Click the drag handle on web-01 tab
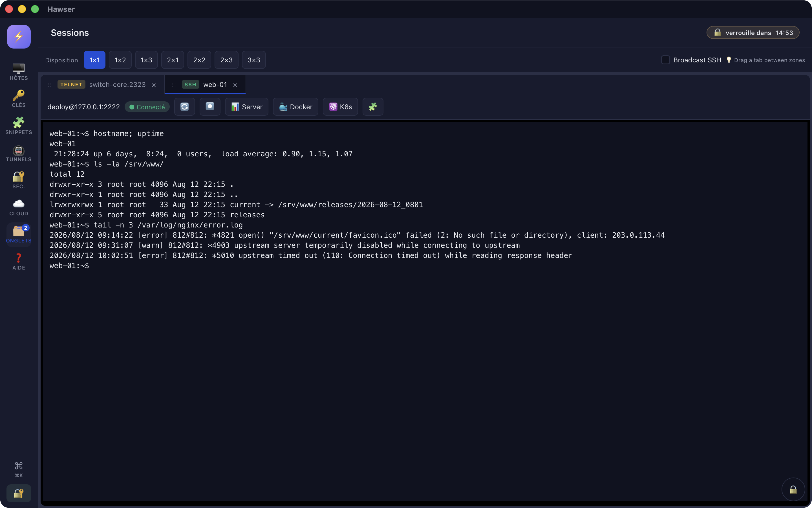 click(174, 85)
